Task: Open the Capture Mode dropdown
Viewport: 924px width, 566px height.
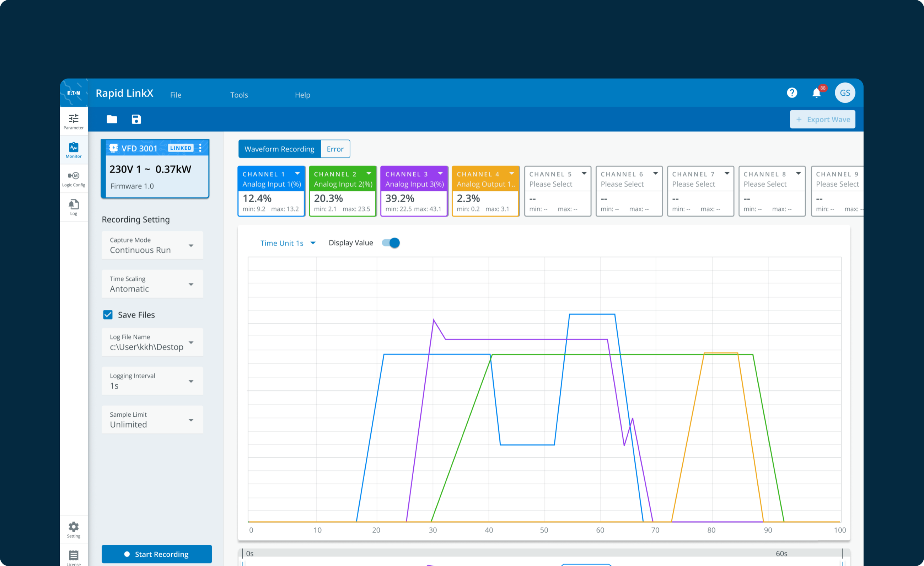Action: (x=152, y=245)
